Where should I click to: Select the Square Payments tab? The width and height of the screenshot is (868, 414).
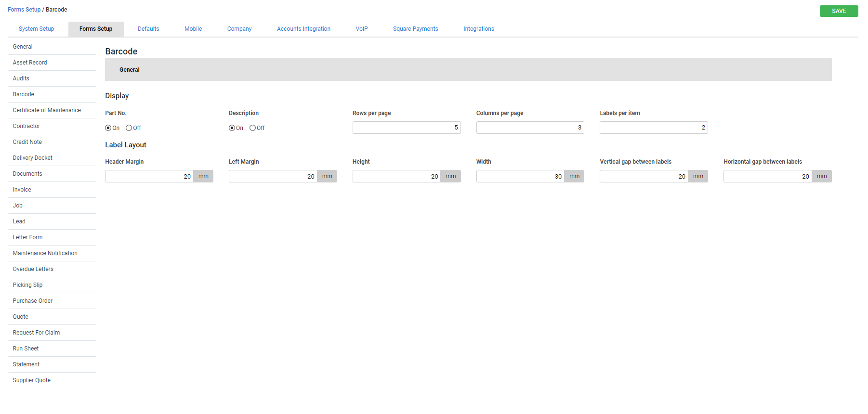coord(415,29)
